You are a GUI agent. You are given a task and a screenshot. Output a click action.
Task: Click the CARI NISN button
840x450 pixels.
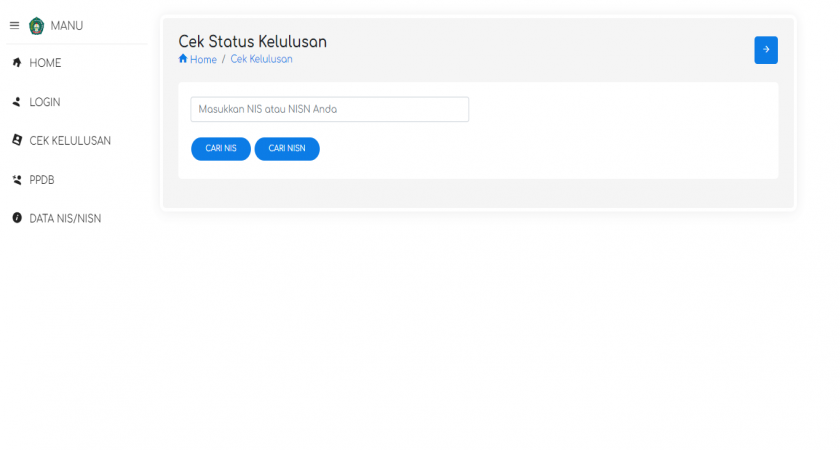[287, 148]
